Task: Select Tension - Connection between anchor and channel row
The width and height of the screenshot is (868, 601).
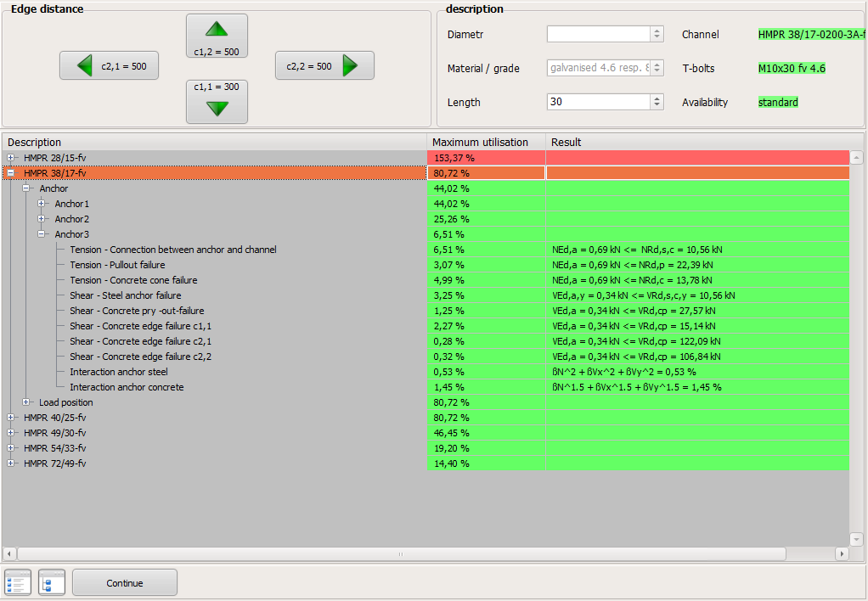Action: point(426,250)
